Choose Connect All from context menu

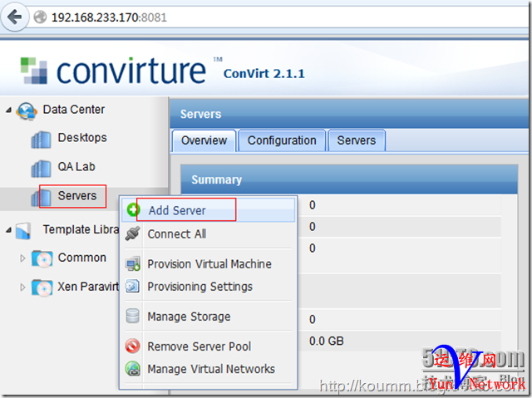pyautogui.click(x=208, y=234)
